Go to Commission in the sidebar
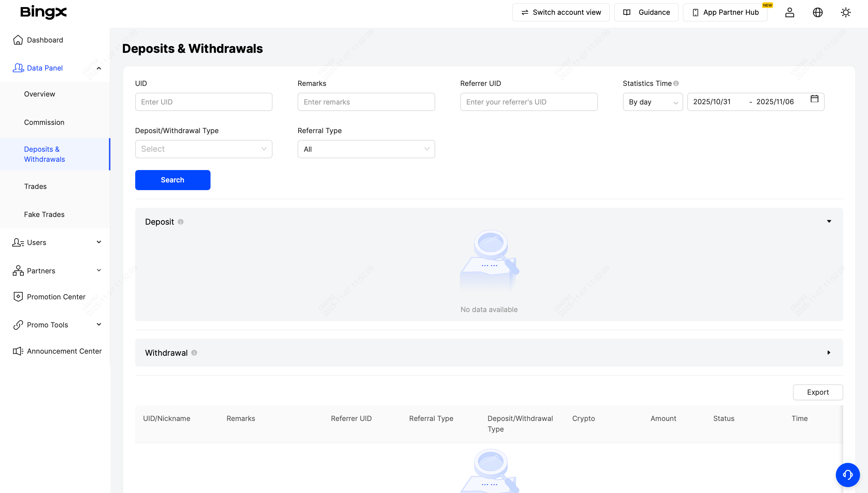 pos(44,122)
